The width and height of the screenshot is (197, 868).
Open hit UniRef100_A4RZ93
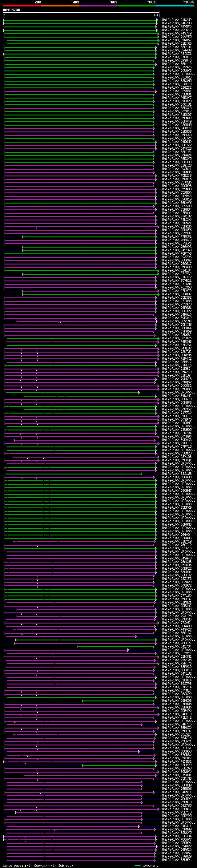pyautogui.click(x=177, y=23)
